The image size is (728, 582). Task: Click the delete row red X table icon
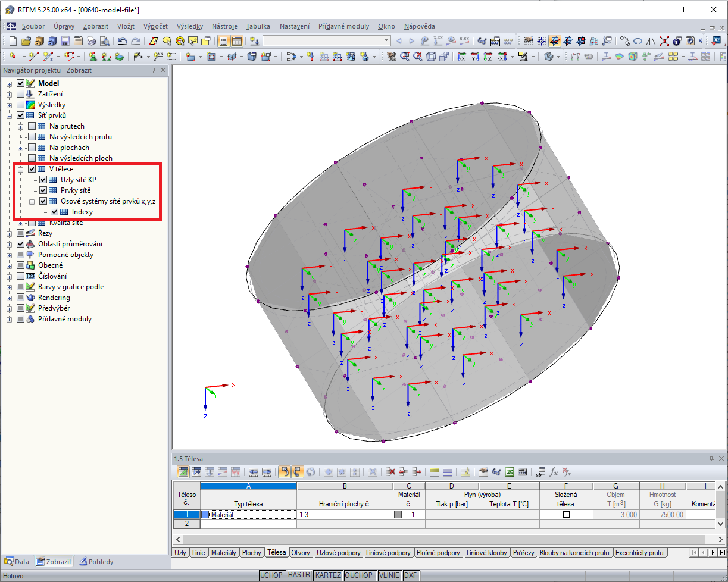click(391, 472)
